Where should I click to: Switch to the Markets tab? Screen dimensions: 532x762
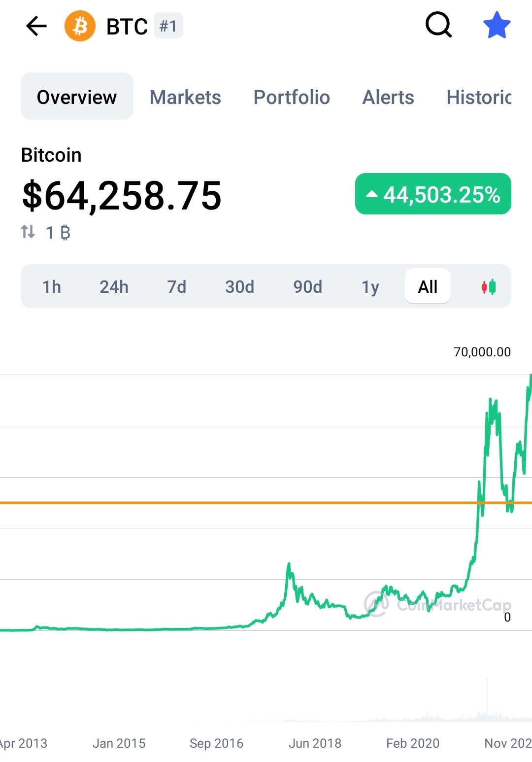[185, 97]
